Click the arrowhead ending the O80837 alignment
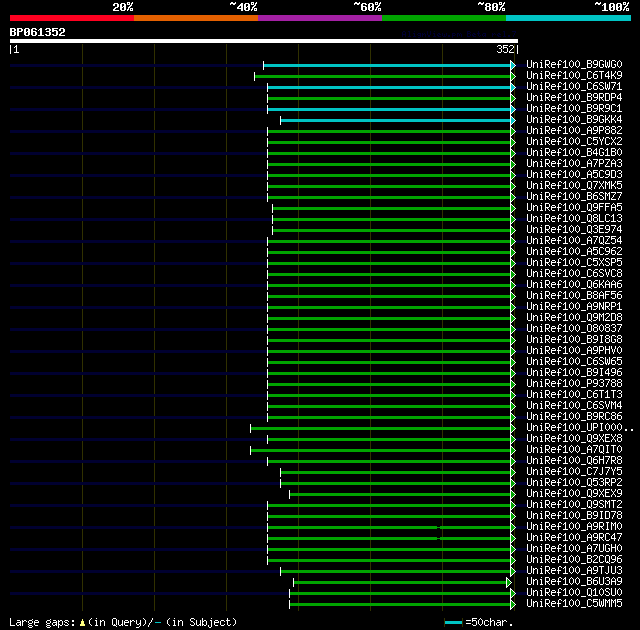The image size is (640, 630). coord(513,329)
